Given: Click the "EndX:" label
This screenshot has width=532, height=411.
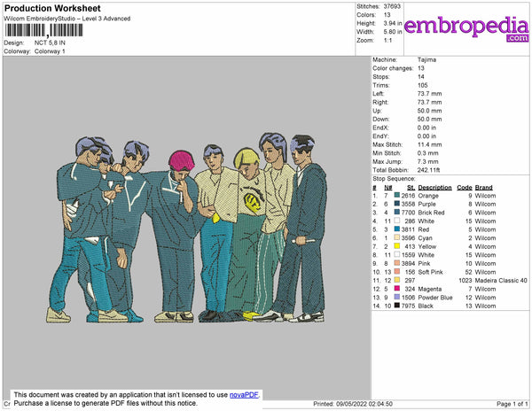Looking at the screenshot, I should pyautogui.click(x=380, y=128).
